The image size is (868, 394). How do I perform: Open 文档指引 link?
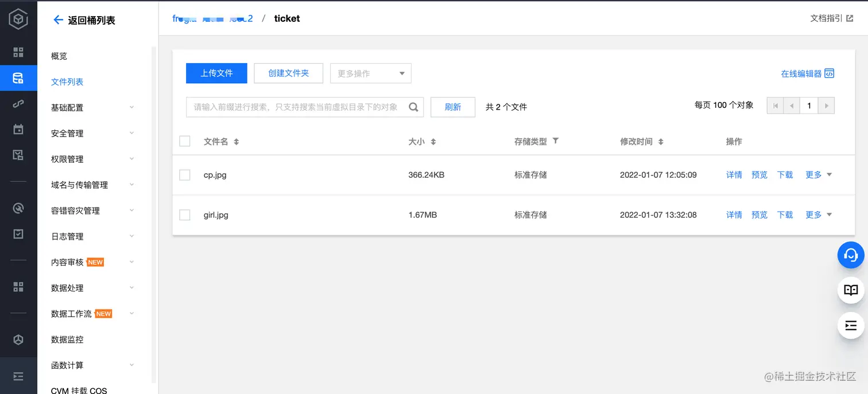pyautogui.click(x=831, y=18)
